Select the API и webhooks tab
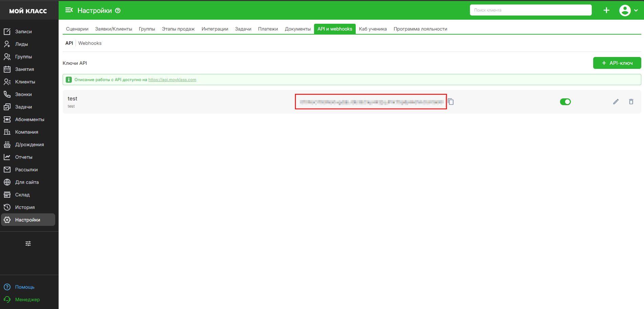Image resolution: width=644 pixels, height=309 pixels. click(335, 29)
